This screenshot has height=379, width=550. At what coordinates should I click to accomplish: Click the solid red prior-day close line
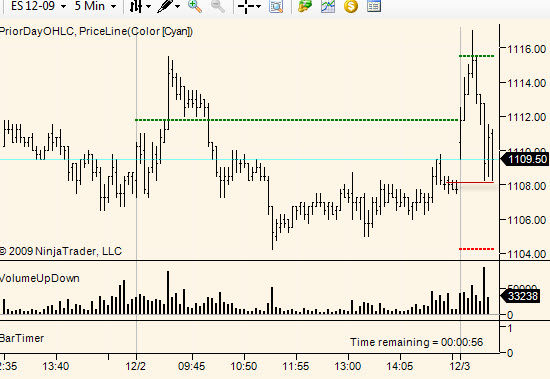point(470,182)
